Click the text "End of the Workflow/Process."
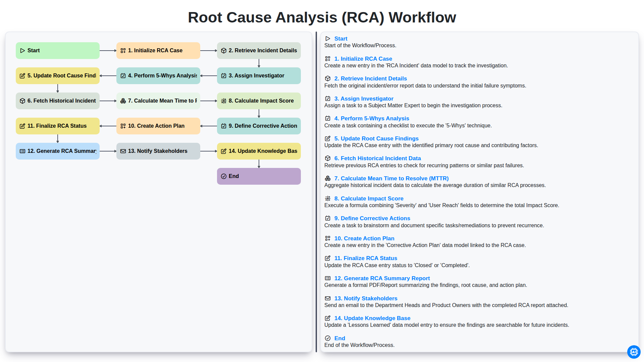 pos(359,345)
